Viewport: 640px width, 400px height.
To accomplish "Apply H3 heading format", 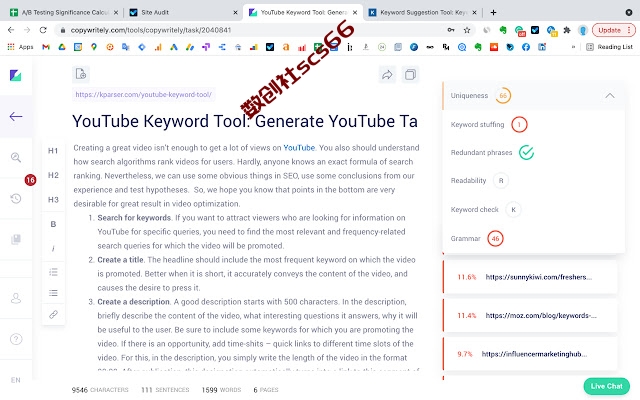I will pos(53,200).
